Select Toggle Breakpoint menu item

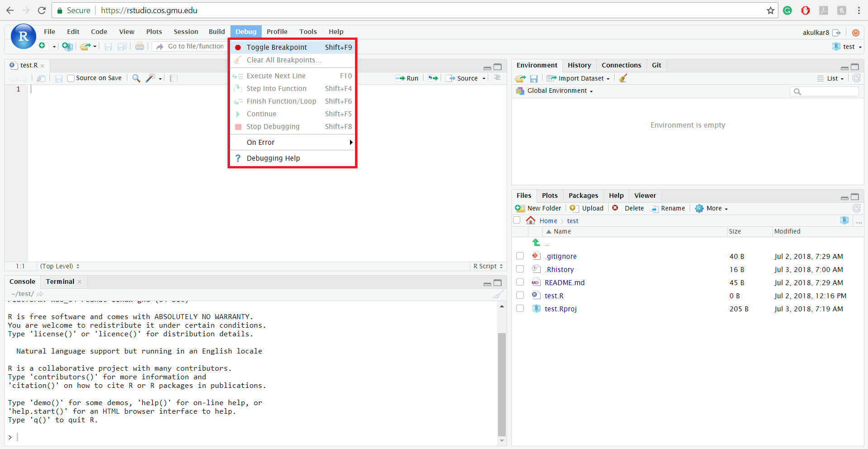pyautogui.click(x=293, y=47)
